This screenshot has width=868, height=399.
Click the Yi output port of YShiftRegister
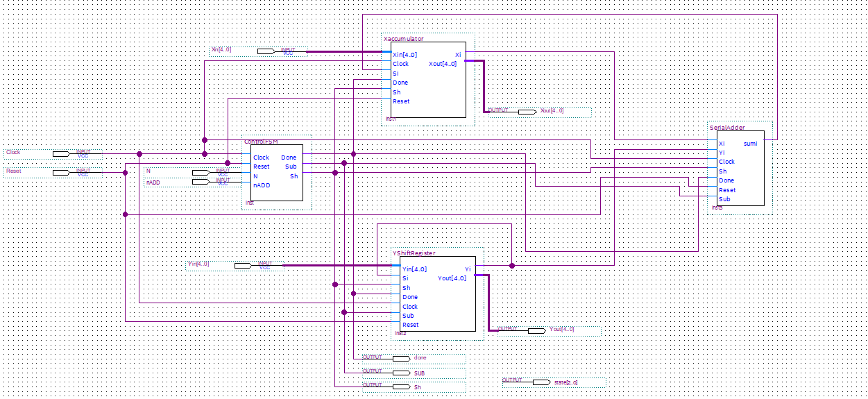click(x=468, y=269)
